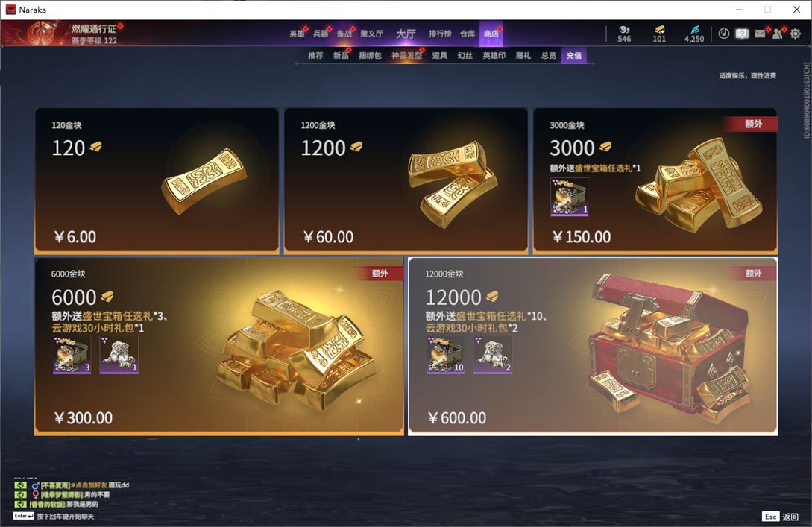Click treasure box reward icon in 3000 pack
812x527 pixels.
(569, 197)
